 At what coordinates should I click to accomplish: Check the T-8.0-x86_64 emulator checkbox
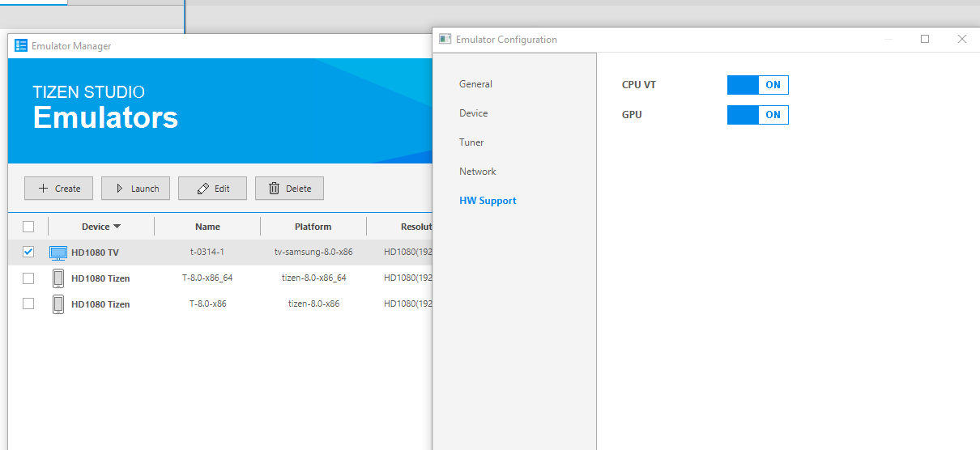(28, 278)
